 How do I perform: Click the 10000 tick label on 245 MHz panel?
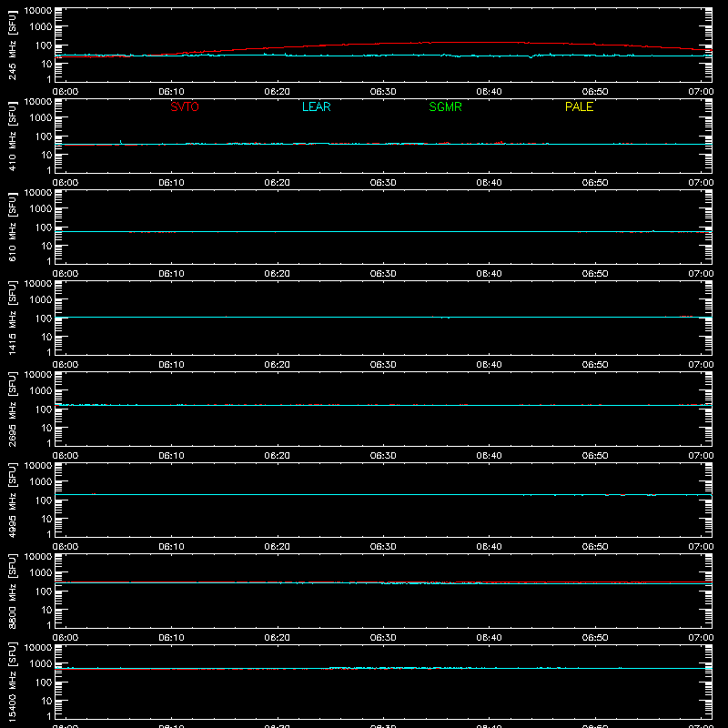pos(38,11)
